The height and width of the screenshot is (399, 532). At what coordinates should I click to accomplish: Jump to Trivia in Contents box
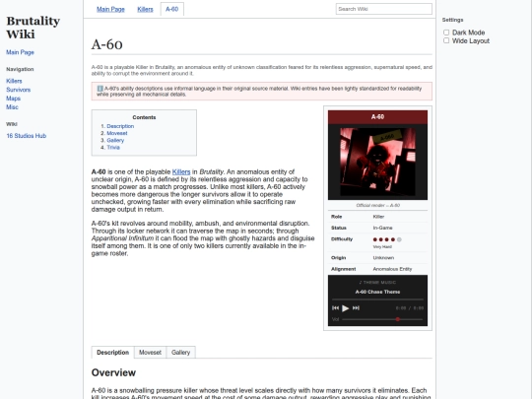113,147
